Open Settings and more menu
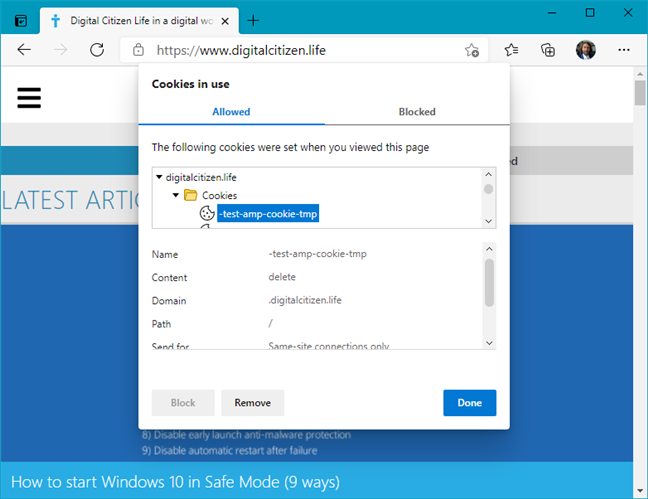 coord(624,50)
